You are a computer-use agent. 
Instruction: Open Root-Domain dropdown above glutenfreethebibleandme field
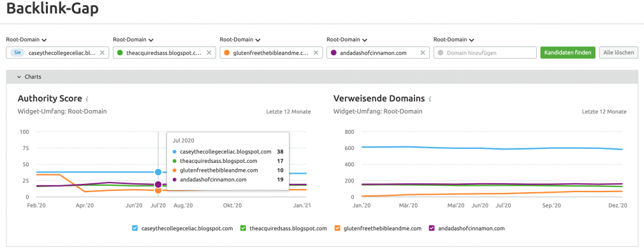[x=240, y=39]
